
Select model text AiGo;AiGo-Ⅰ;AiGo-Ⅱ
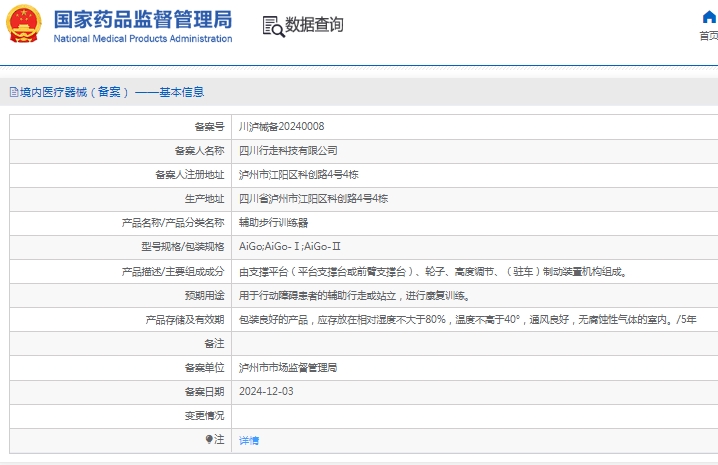point(289,246)
